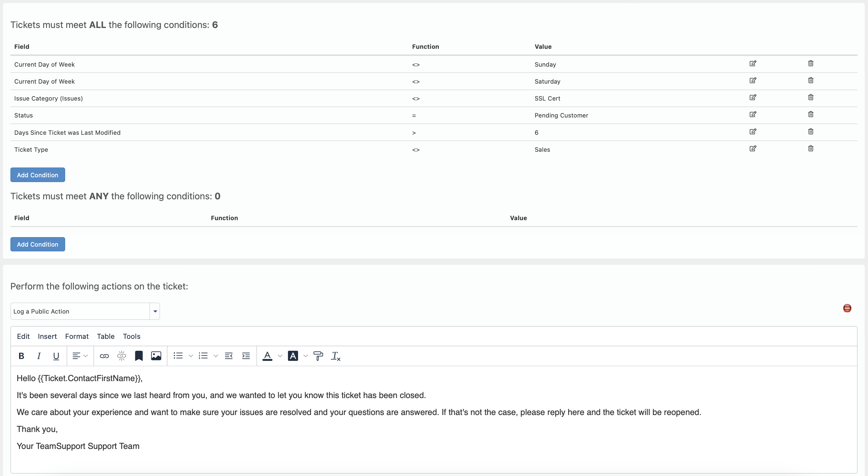Toggle italic formatting in the editor
This screenshot has width=868, height=476.
pyautogui.click(x=39, y=356)
